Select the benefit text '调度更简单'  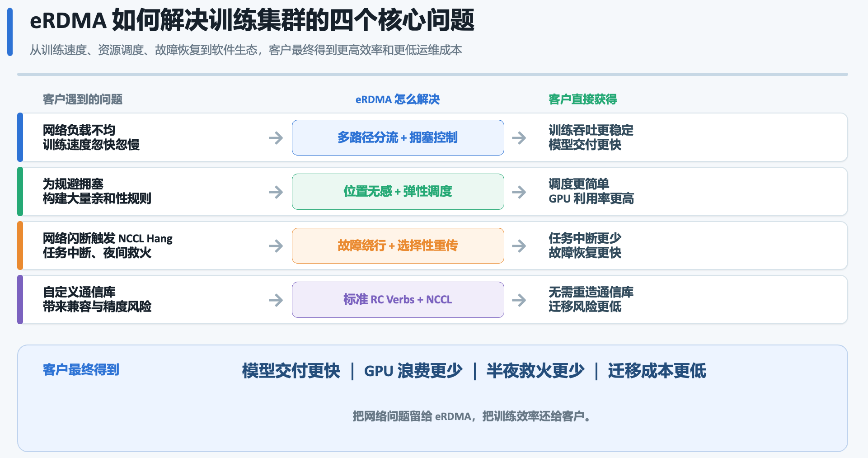(579, 184)
